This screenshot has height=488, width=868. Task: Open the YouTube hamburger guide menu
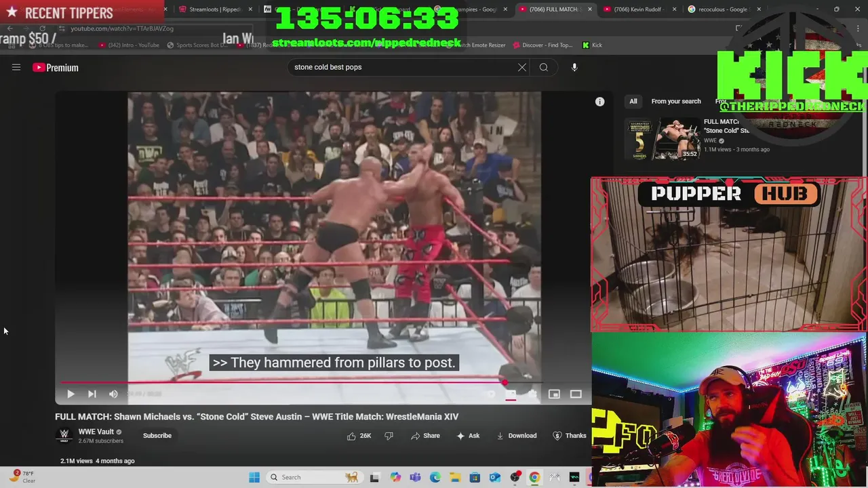point(16,67)
